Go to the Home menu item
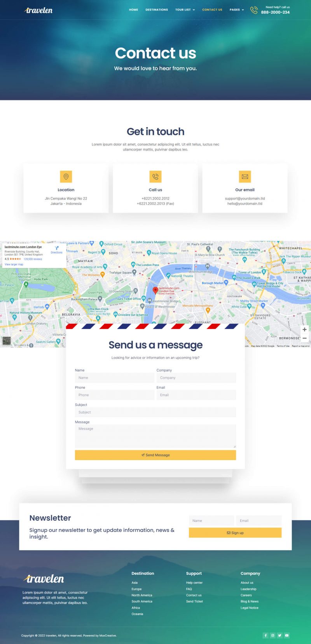 coord(133,10)
